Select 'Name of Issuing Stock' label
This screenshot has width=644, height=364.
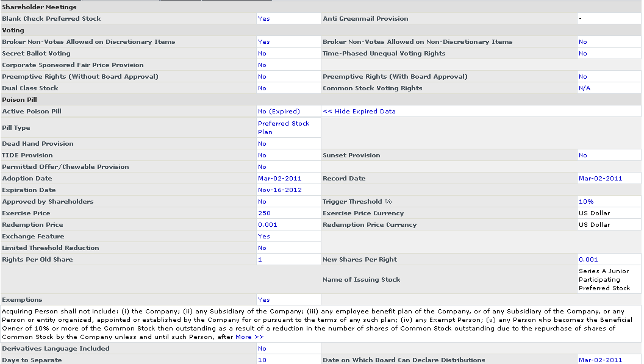click(x=362, y=280)
